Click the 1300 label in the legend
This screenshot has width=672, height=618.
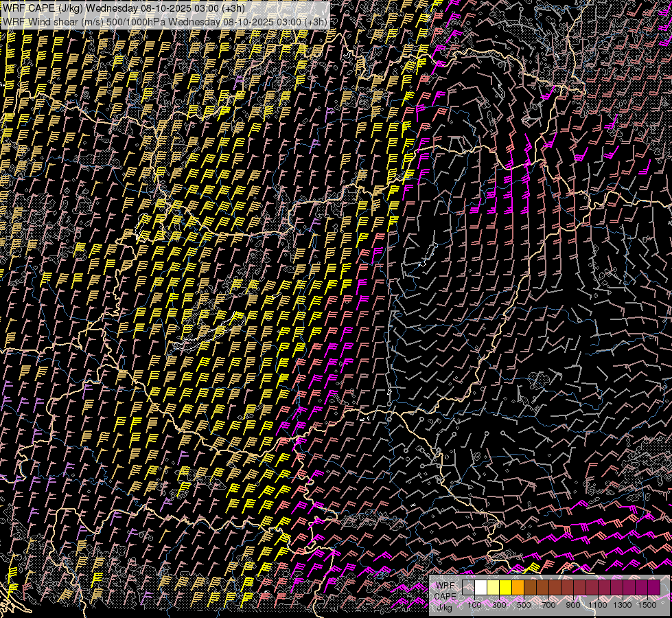point(623,605)
